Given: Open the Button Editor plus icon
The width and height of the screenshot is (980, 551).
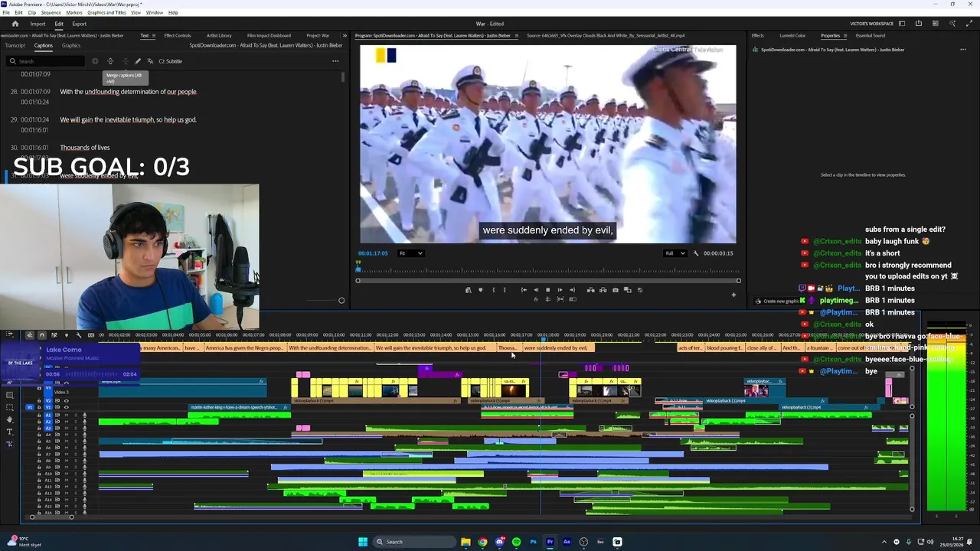Looking at the screenshot, I should click(733, 295).
